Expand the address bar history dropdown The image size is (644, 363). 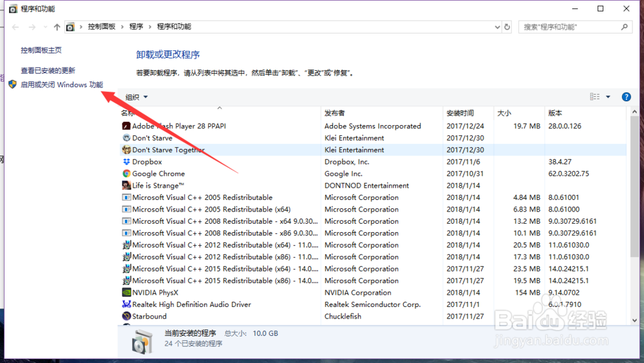(497, 27)
